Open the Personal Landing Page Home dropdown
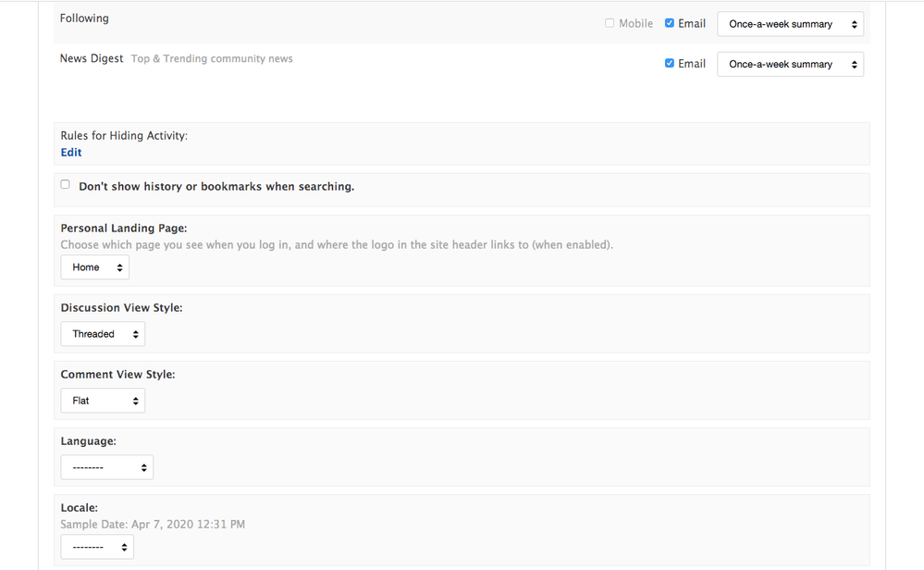924x570 pixels. 94,267
